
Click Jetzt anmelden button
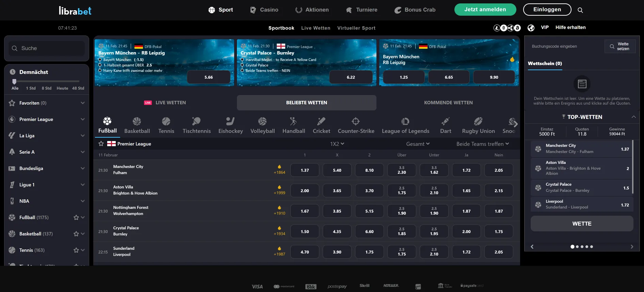pos(485,10)
